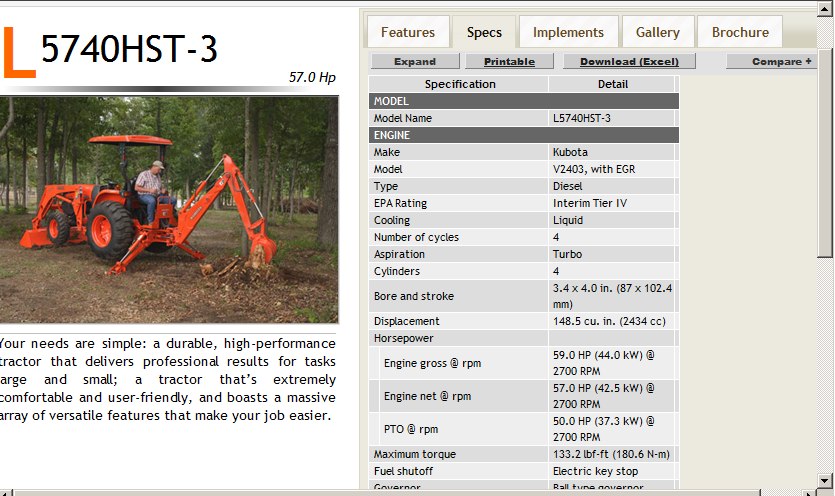Image resolution: width=835 pixels, height=496 pixels.
Task: Click the Turbo aspiration value
Action: 567,255
